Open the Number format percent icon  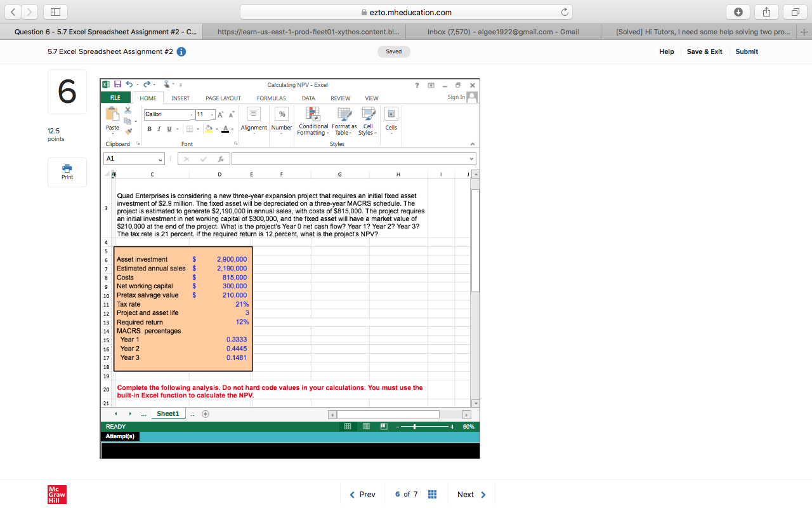(x=282, y=114)
